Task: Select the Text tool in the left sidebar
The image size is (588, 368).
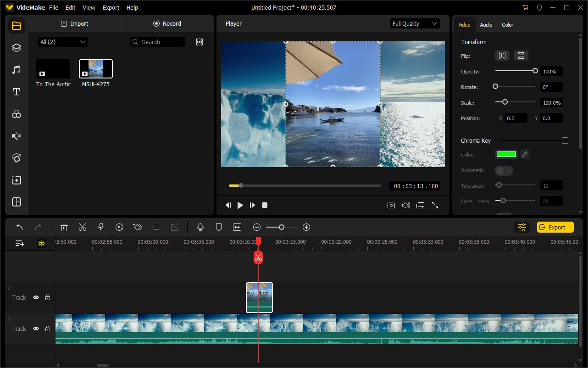Action: (x=16, y=92)
